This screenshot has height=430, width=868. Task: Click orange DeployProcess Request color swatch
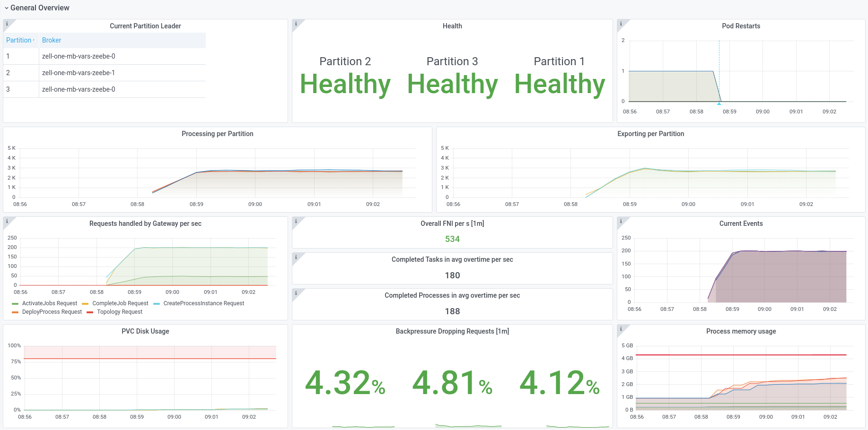click(x=15, y=312)
